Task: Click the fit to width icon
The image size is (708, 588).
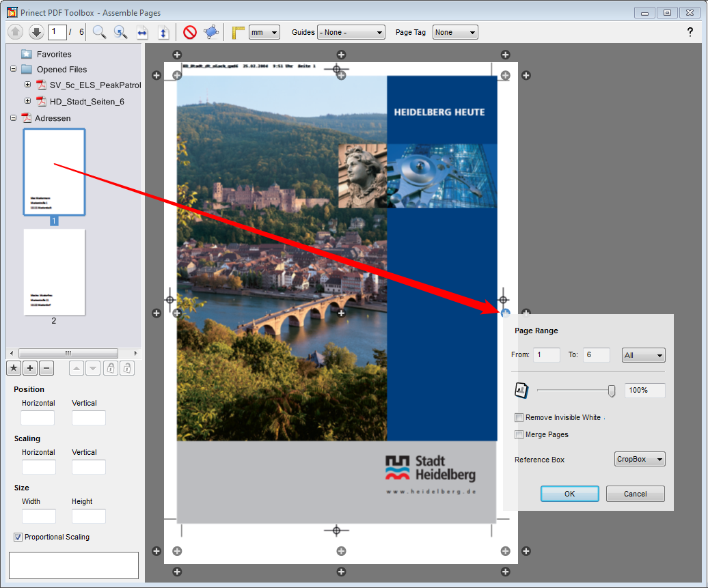Action: pos(142,32)
